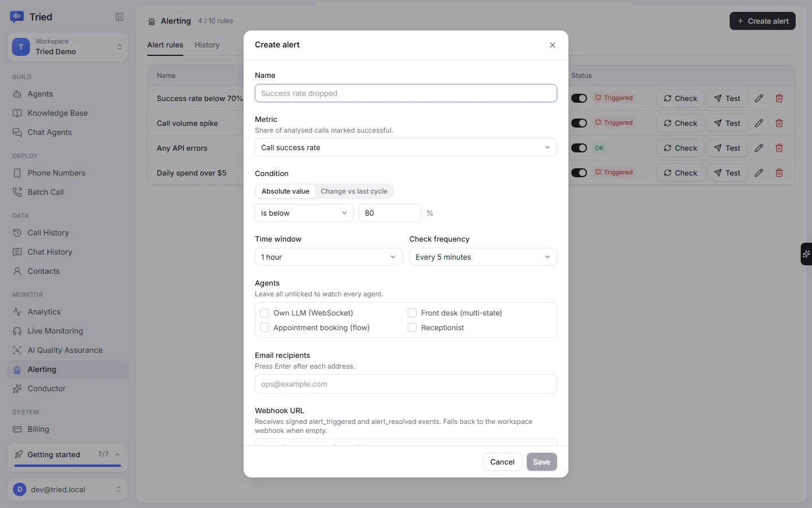Check the Receptionist agent box
This screenshot has width=812, height=508.
pos(412,327)
